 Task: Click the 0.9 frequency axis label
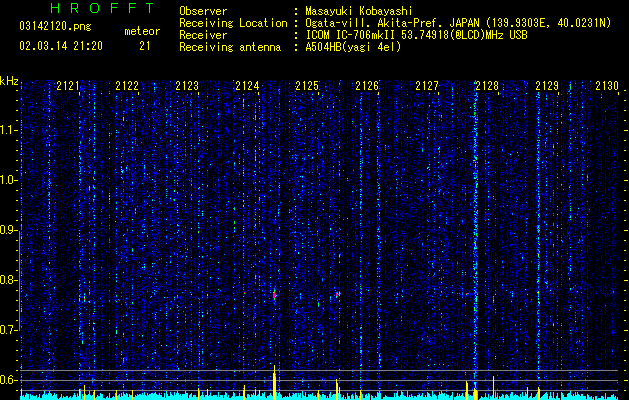coord(9,230)
